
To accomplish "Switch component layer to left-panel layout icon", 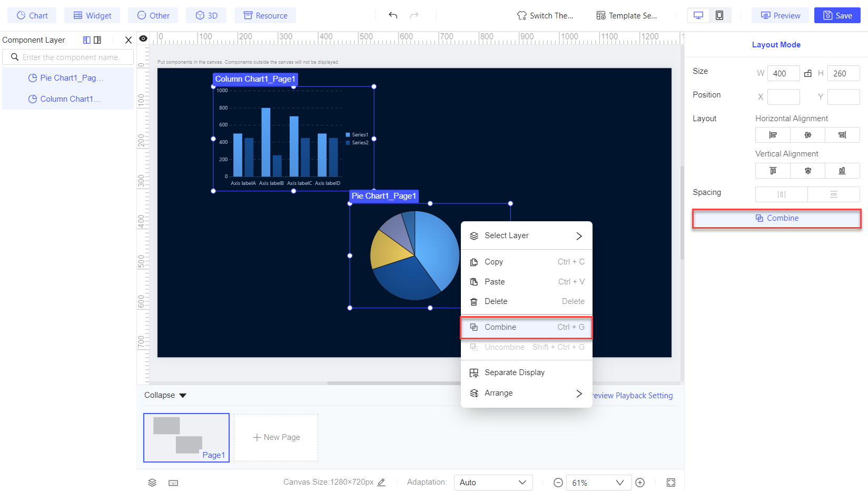I will (87, 40).
